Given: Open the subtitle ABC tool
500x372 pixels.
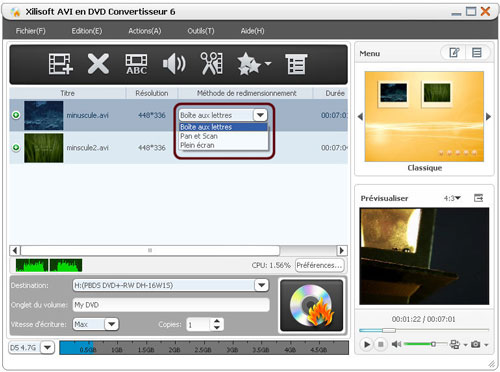Looking at the screenshot, I should tap(136, 64).
